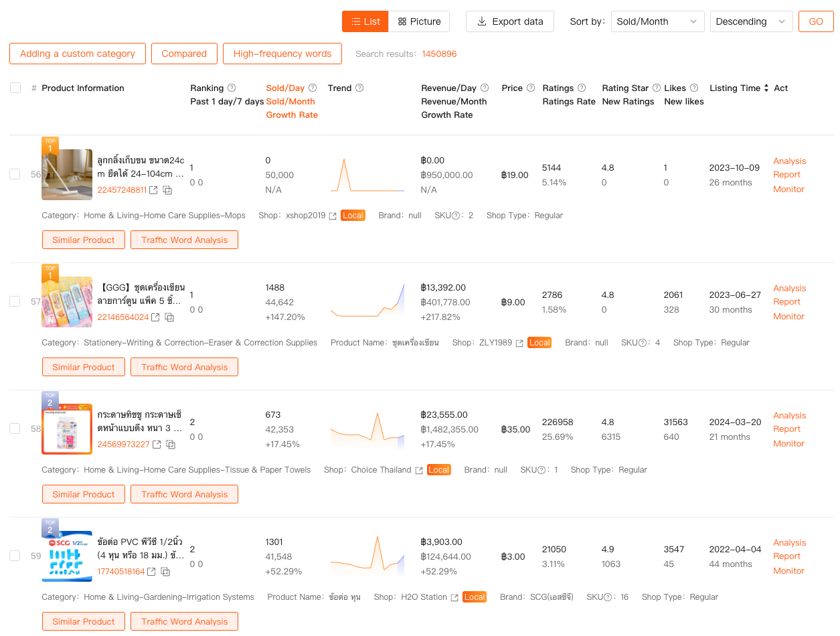840x636 pixels.
Task: Select the checkbox beside row 59
Action: tap(15, 556)
